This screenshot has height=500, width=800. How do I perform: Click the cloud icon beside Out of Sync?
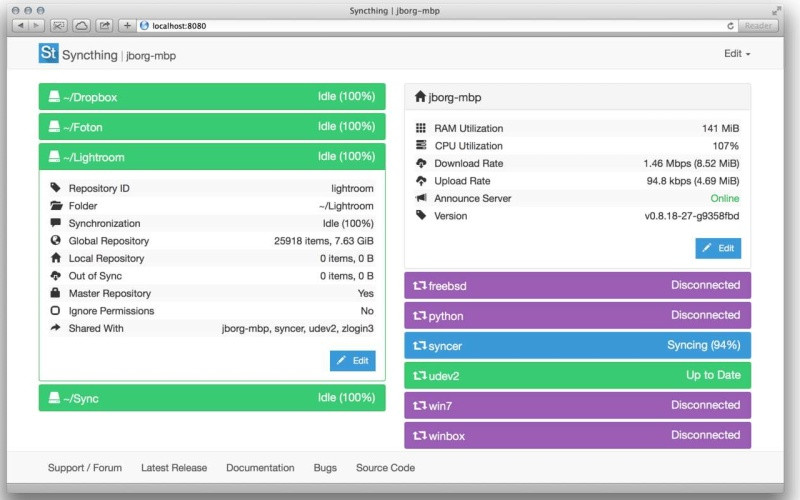56,276
